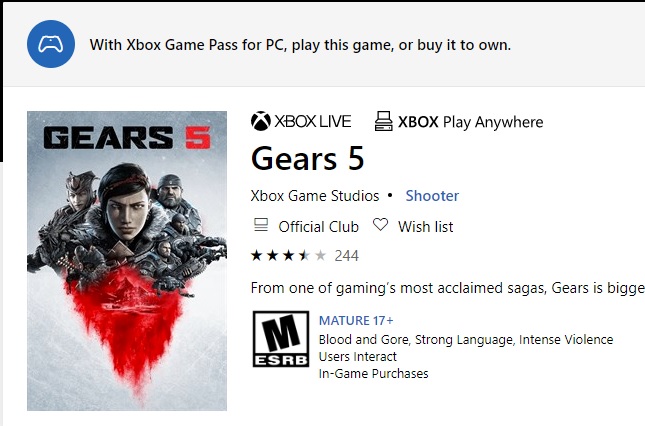645x426 pixels.
Task: Click the Xbox Play Anywhere device icon
Action: pyautogui.click(x=382, y=122)
